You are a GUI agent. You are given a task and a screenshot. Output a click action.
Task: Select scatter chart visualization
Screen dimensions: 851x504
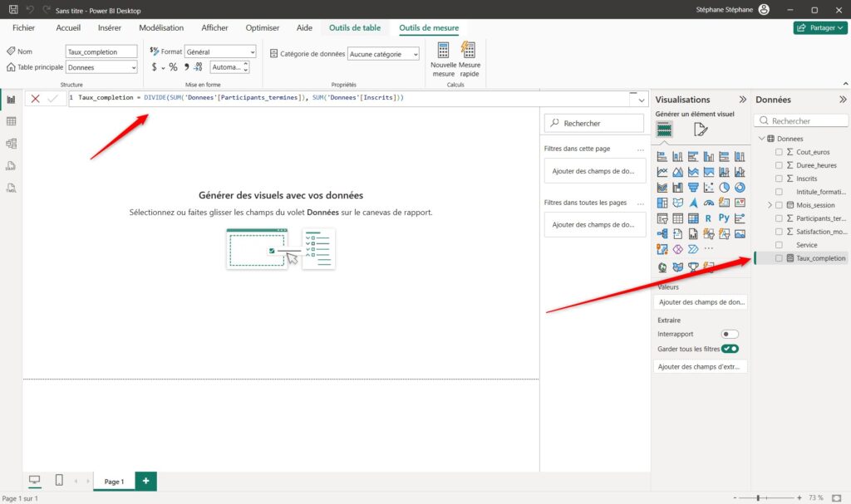point(709,187)
